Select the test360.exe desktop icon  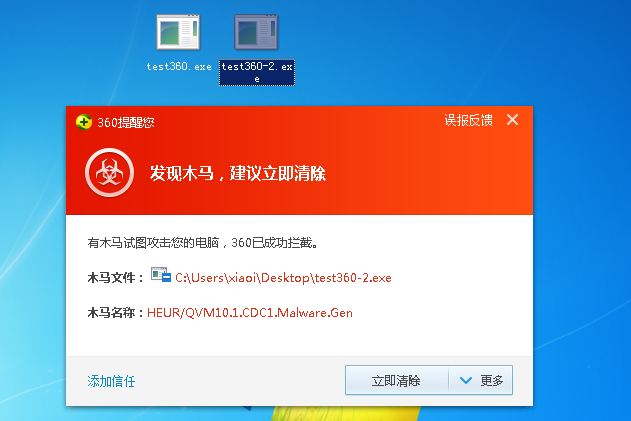(x=178, y=32)
